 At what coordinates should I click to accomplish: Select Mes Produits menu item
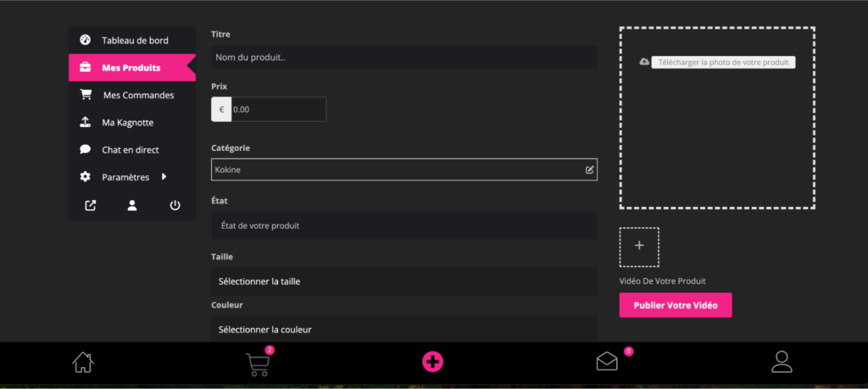131,68
